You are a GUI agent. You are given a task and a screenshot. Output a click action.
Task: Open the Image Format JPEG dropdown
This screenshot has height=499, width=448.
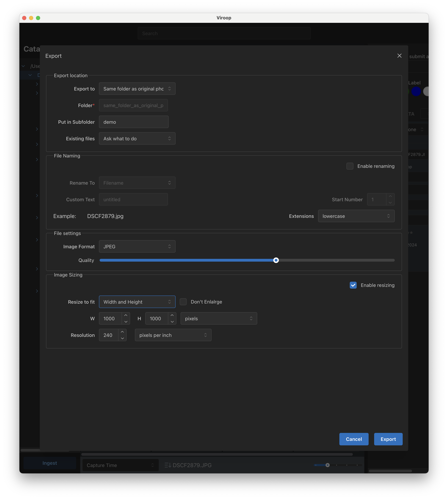(137, 246)
